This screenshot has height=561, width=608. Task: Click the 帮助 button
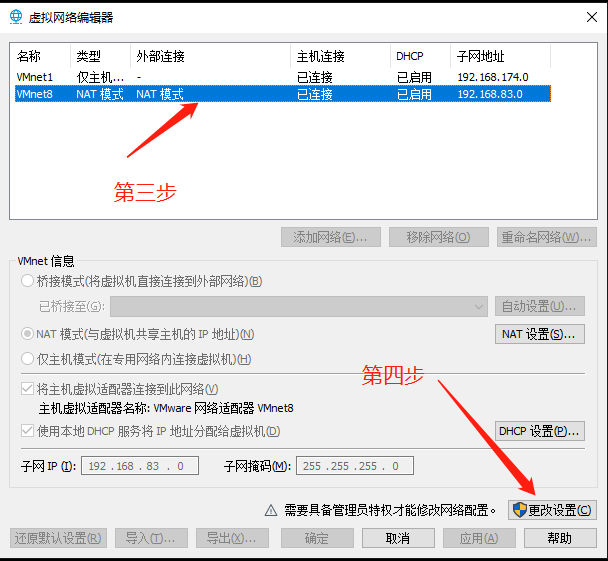click(560, 538)
